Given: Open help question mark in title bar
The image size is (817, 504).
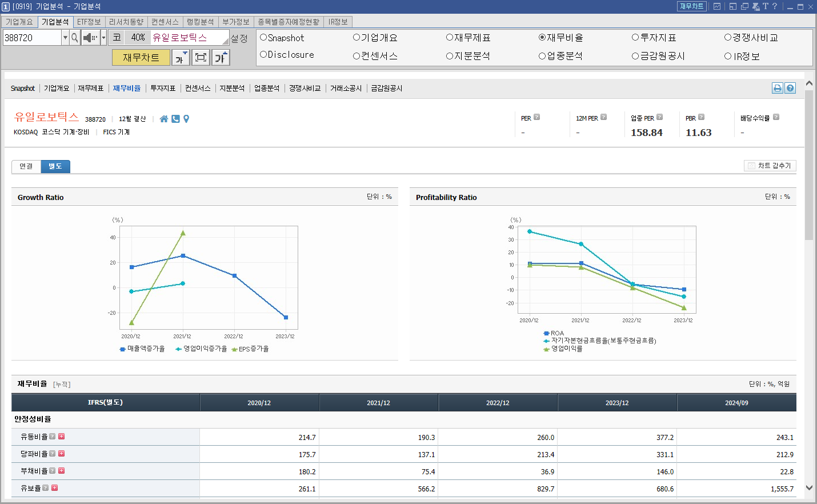Looking at the screenshot, I should click(x=775, y=6).
